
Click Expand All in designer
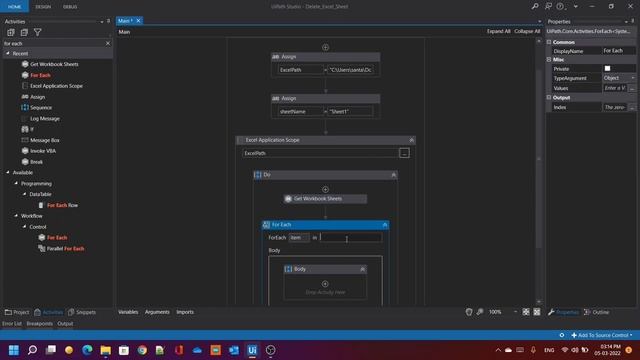click(x=498, y=31)
